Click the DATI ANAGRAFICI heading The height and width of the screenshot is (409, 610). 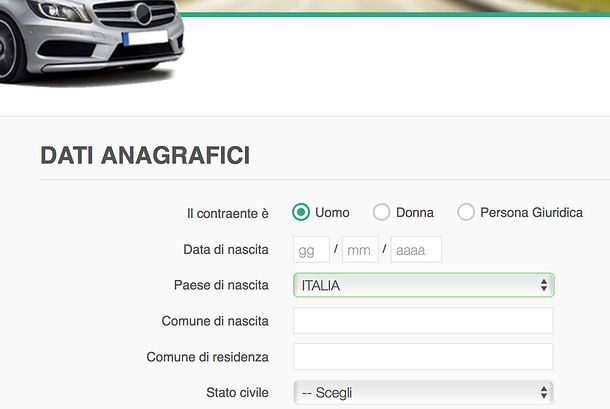[x=145, y=155]
